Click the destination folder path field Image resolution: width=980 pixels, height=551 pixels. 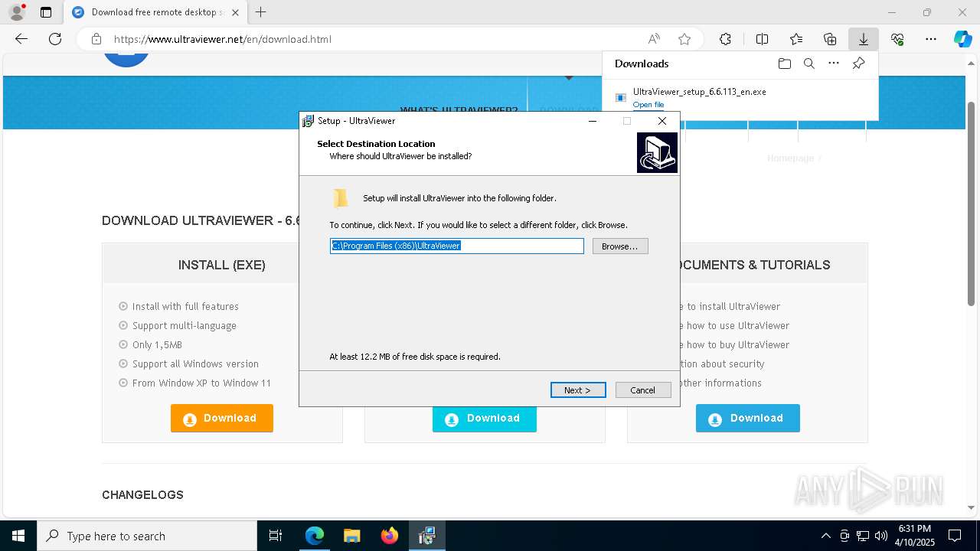[457, 246]
